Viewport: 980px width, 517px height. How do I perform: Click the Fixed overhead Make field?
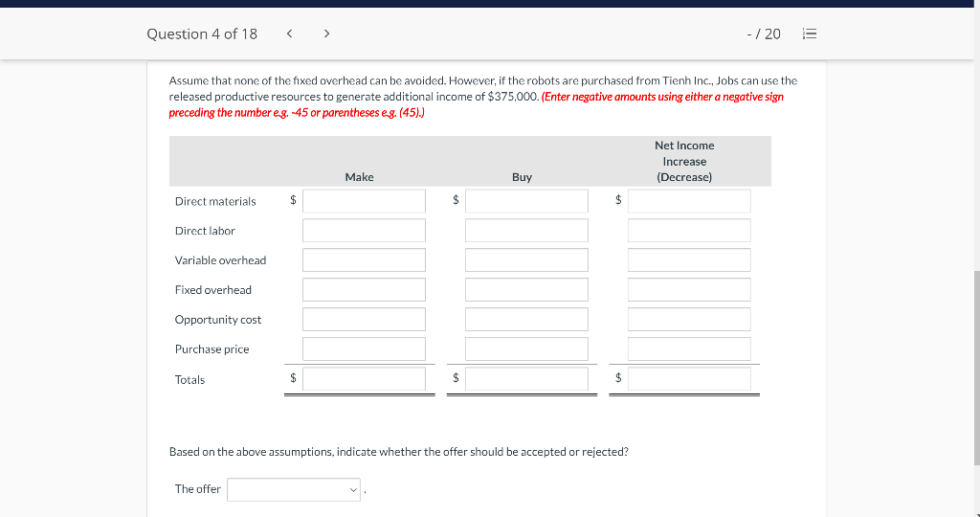click(x=364, y=290)
